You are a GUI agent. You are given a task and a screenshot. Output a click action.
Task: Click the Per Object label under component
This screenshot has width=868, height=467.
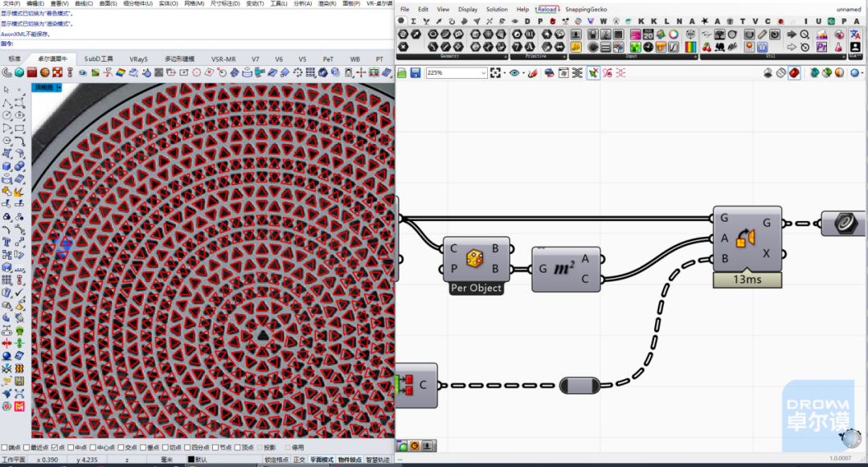click(x=476, y=289)
